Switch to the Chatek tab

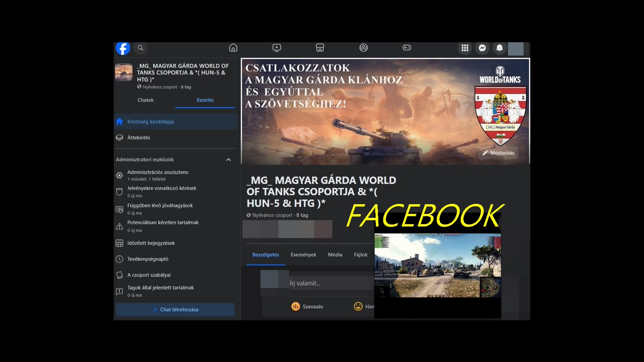[146, 100]
